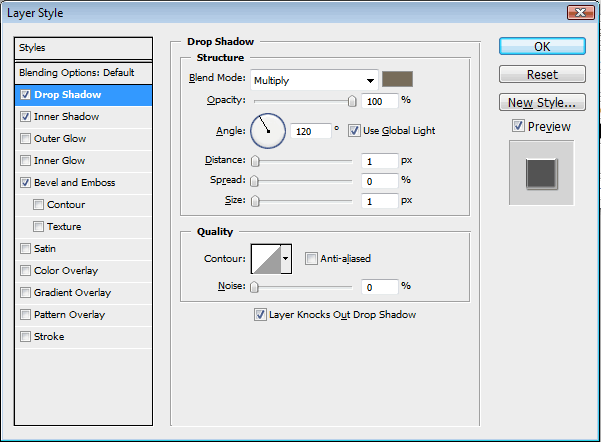
Task: Focus the Spread value field
Action: click(379, 181)
